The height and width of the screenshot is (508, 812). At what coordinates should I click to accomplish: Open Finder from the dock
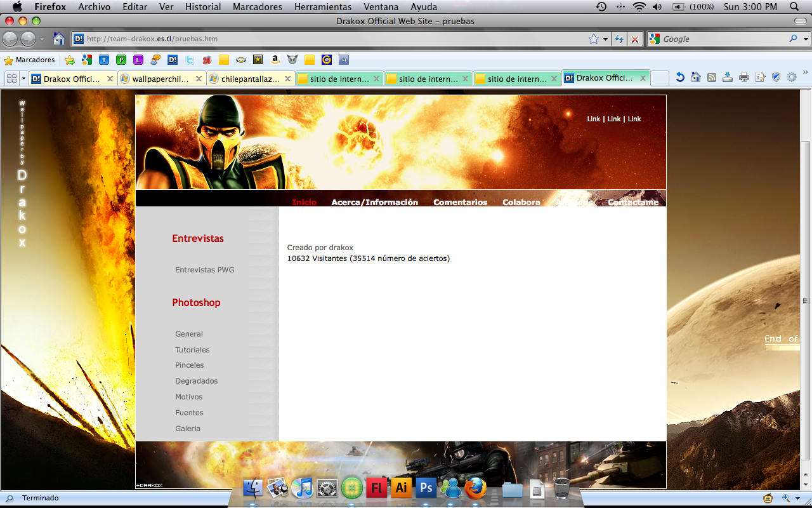click(x=253, y=488)
